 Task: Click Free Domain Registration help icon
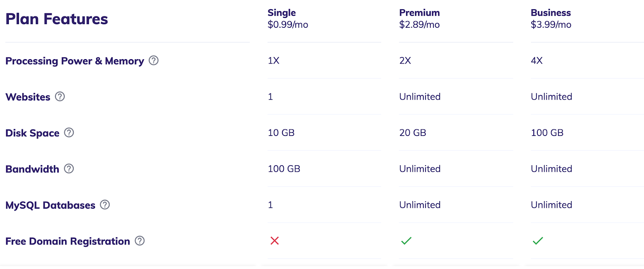pos(140,241)
